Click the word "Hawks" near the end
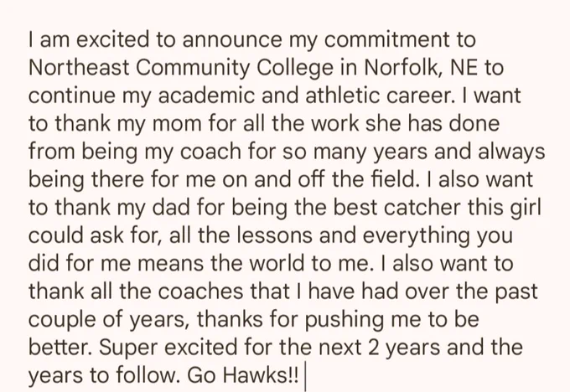 point(255,375)
